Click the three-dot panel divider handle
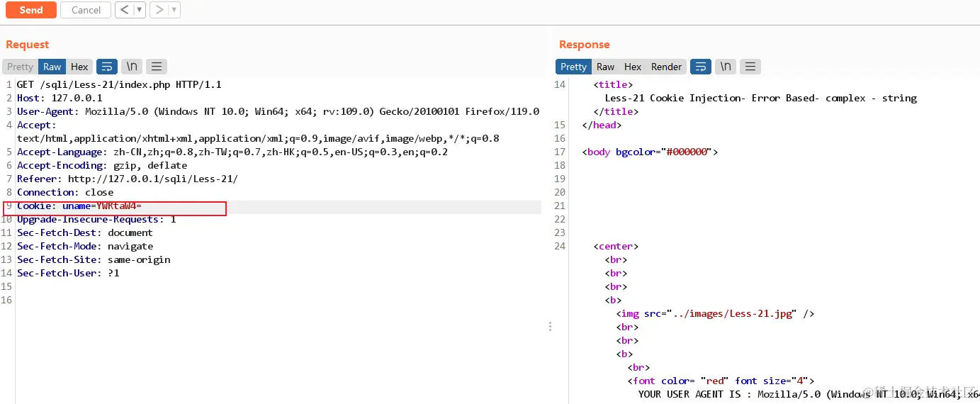Viewport: 980px width, 404px height. tap(550, 327)
